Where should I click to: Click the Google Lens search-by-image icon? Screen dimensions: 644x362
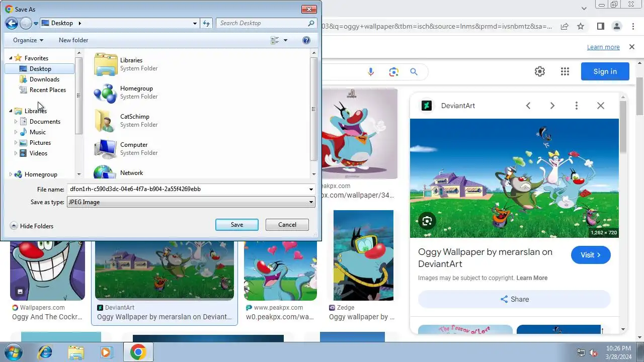coord(394,72)
